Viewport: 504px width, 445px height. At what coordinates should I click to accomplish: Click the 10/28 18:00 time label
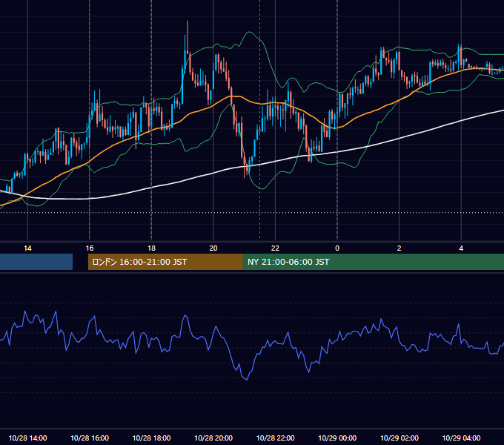click(x=151, y=438)
